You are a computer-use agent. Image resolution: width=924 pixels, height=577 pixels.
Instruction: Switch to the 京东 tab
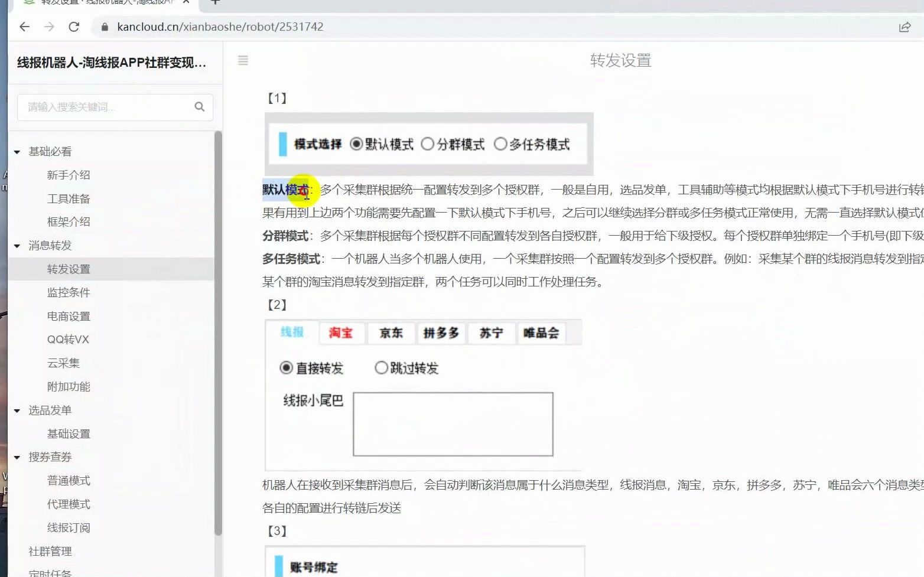(391, 333)
